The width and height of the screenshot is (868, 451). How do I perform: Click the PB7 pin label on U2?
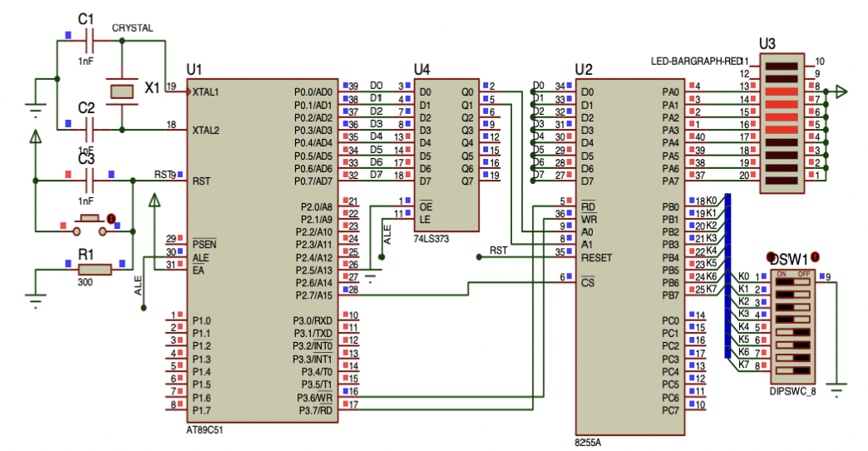(x=670, y=295)
